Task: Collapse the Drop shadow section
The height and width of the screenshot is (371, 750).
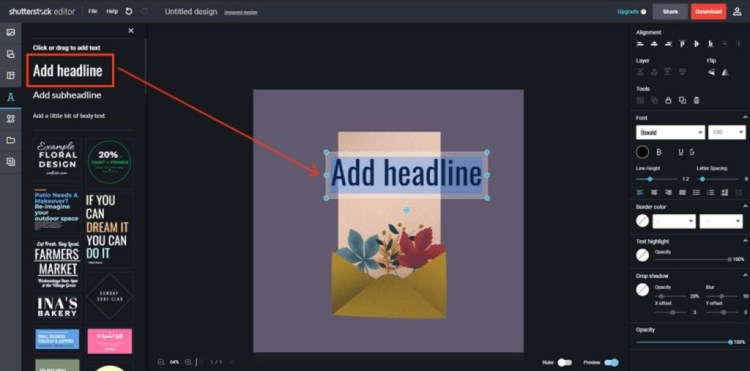Action: click(745, 276)
